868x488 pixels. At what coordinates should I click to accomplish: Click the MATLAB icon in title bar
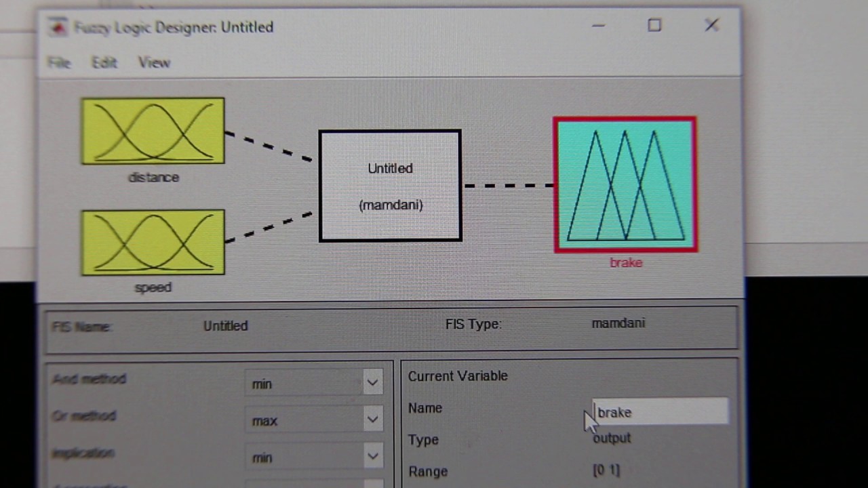[58, 27]
